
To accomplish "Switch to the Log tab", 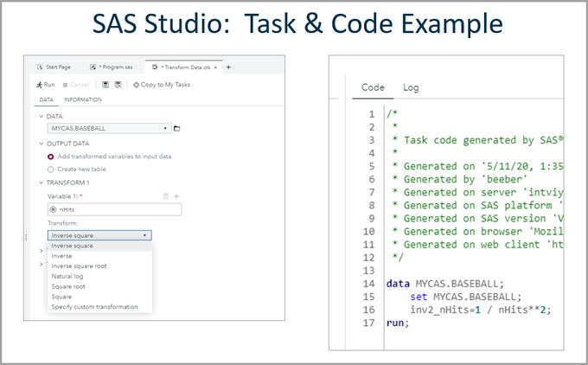I will click(411, 87).
